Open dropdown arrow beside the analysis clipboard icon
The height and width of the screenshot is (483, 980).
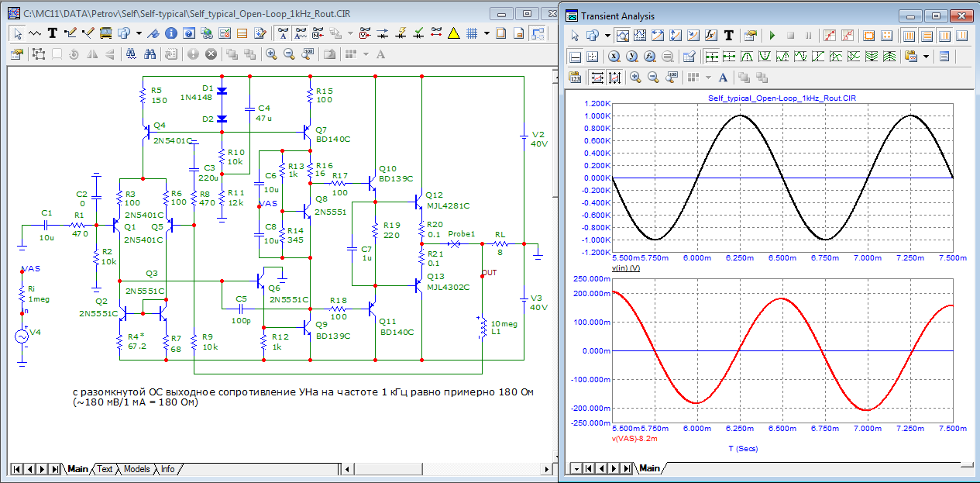926,57
